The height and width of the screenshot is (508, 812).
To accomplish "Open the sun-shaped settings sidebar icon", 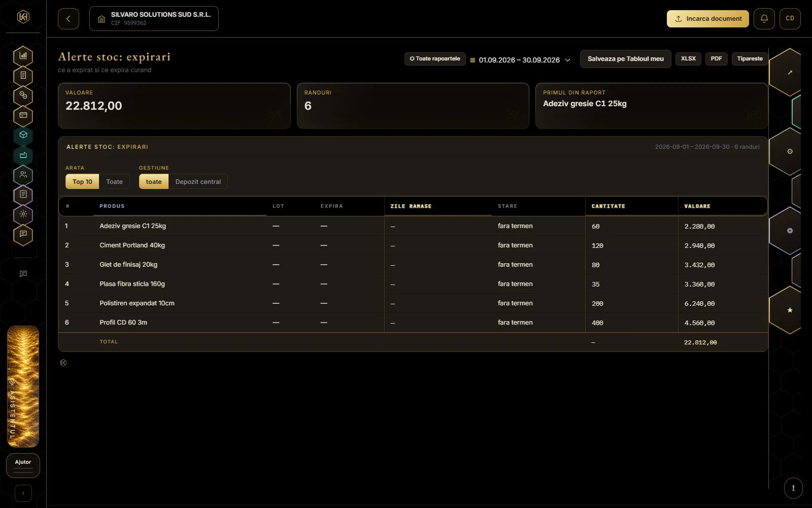I will [x=23, y=214].
